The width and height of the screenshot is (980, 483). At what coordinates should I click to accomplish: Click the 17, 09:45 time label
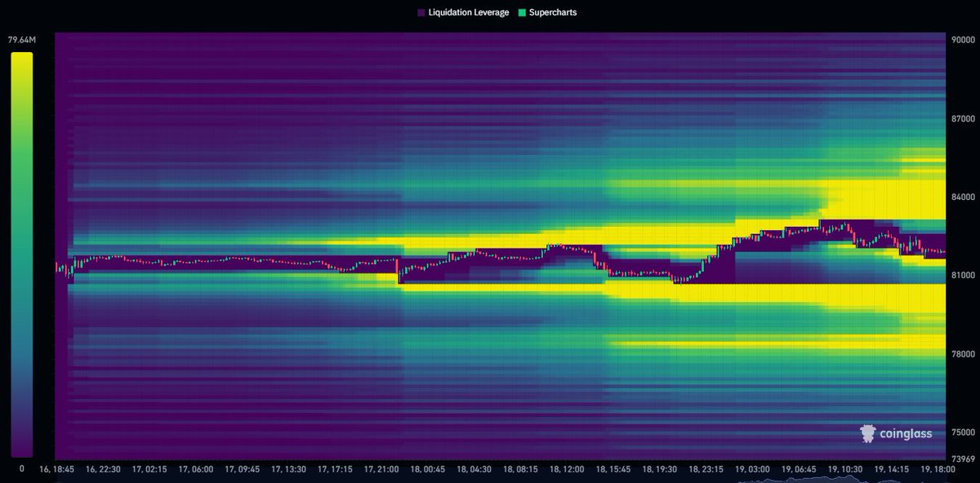(243, 469)
